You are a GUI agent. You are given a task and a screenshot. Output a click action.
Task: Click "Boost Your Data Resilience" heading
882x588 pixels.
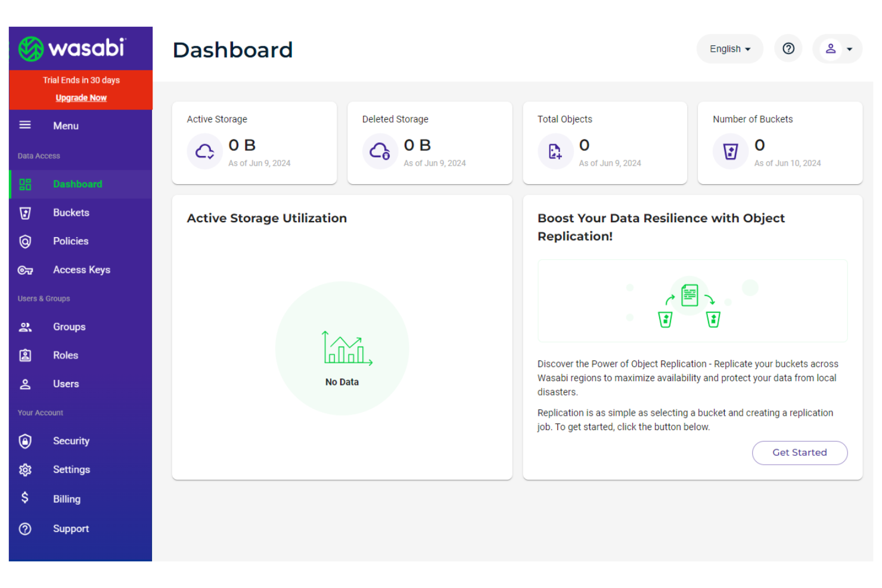661,227
